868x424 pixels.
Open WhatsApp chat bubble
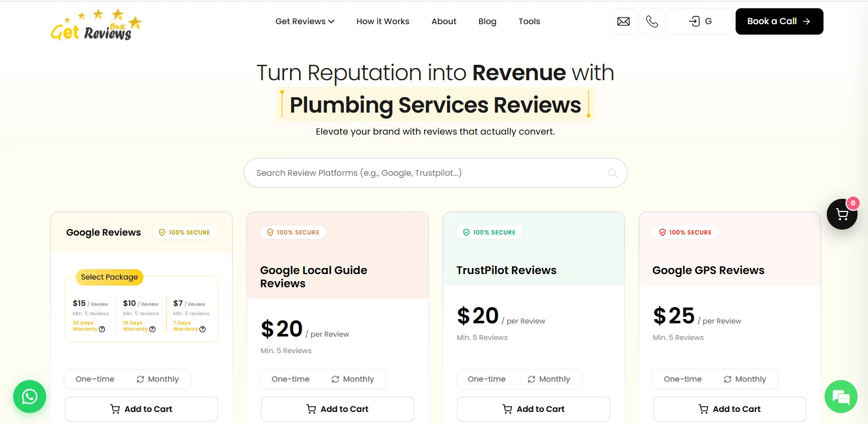coord(30,397)
